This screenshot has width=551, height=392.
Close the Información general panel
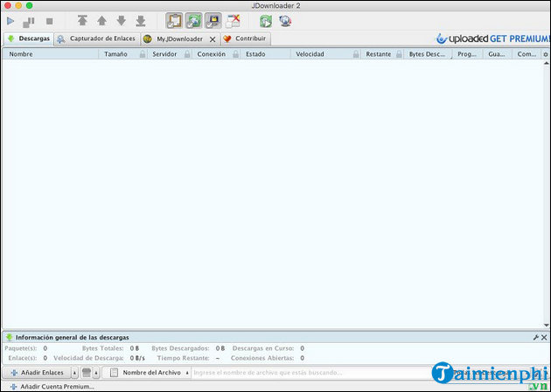click(544, 338)
